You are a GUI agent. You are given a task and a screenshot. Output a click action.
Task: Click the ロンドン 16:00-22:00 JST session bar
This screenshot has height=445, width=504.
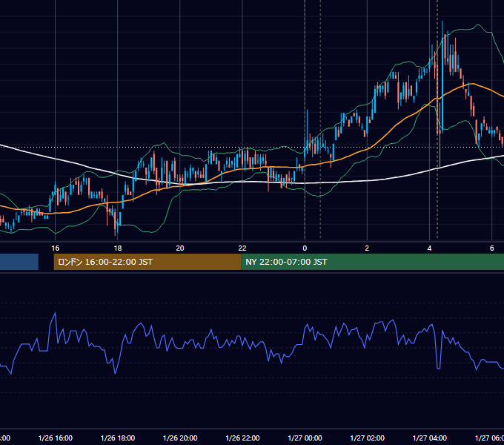coord(147,262)
